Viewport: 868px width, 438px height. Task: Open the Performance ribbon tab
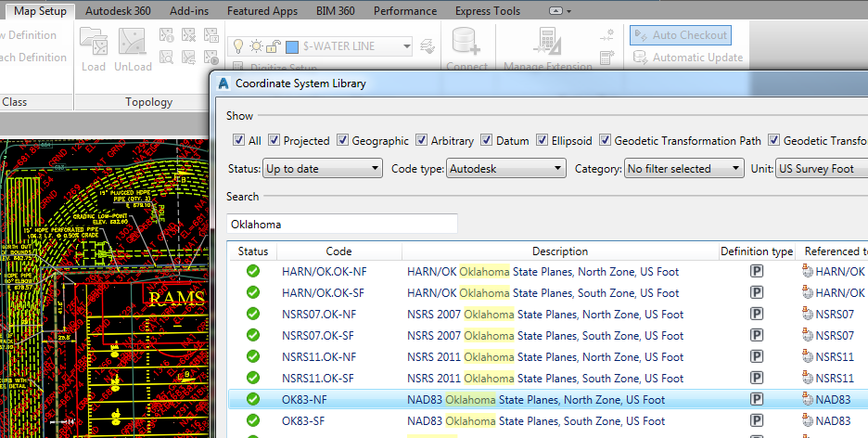405,11
